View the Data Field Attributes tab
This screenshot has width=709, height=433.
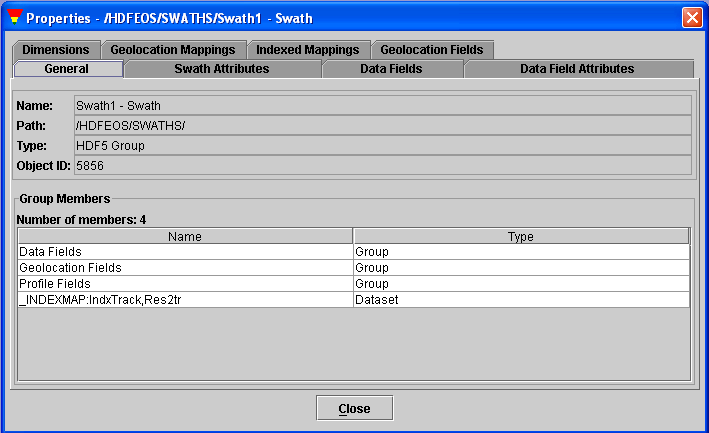tap(577, 69)
